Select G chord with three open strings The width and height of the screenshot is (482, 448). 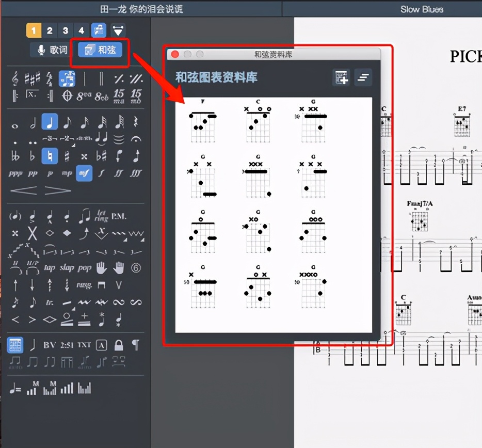(313, 232)
